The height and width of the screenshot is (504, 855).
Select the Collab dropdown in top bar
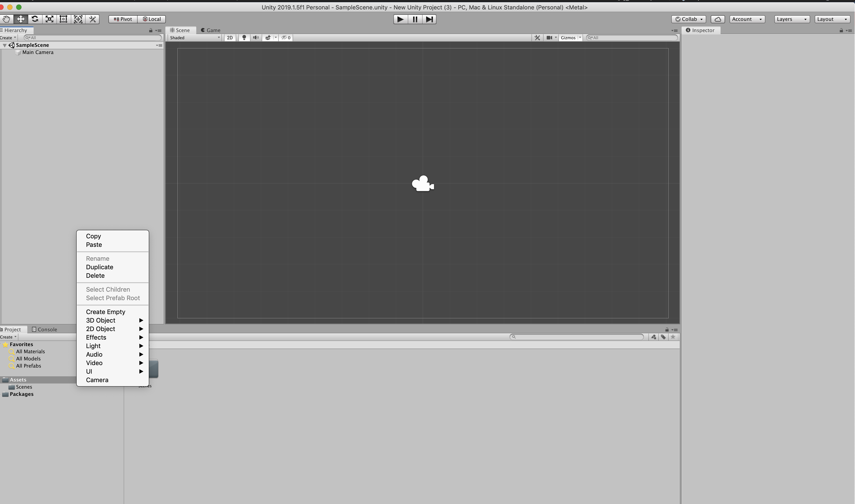688,19
